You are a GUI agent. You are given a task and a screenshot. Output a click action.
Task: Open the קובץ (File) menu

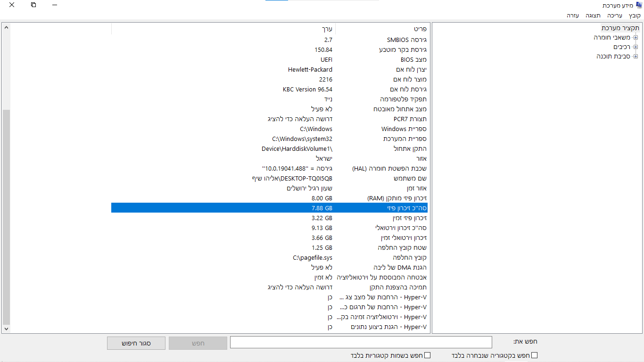tap(635, 16)
